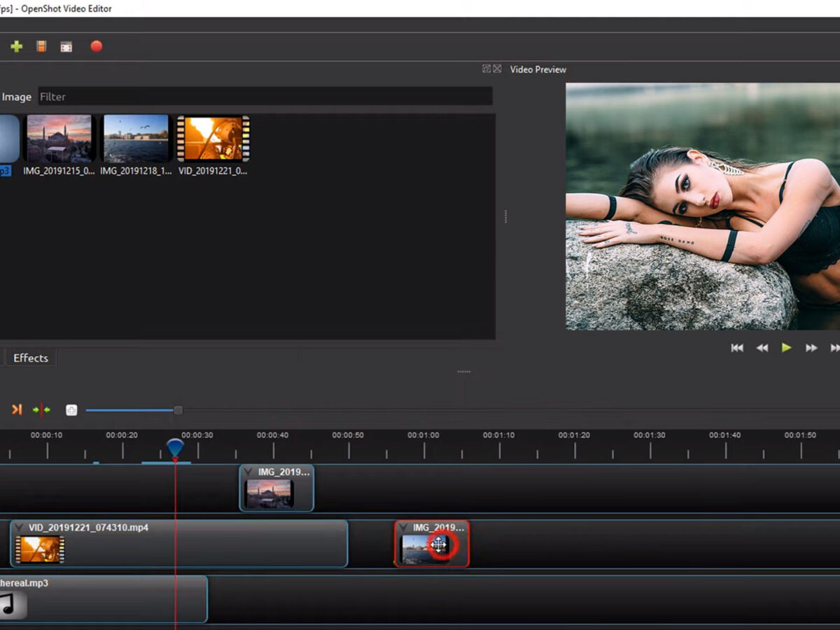Open dropdown arrow on top-track IMG_2019 clip
840x630 pixels.
[x=248, y=472]
